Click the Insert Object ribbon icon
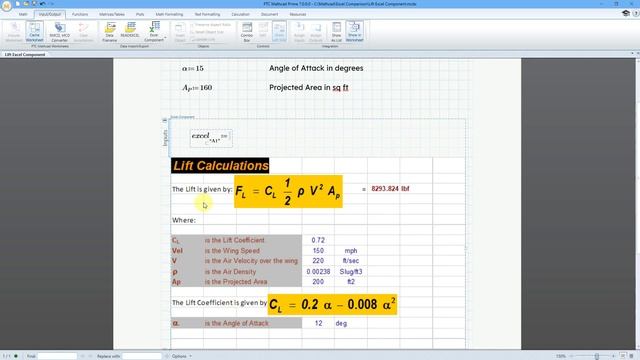This screenshot has width=640, height=360. 180,32
